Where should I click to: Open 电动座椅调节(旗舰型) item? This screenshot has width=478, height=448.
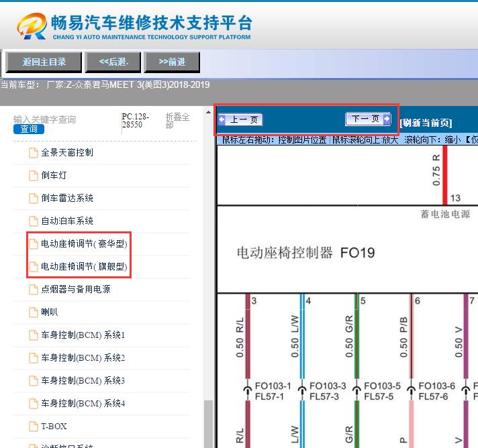tap(84, 267)
